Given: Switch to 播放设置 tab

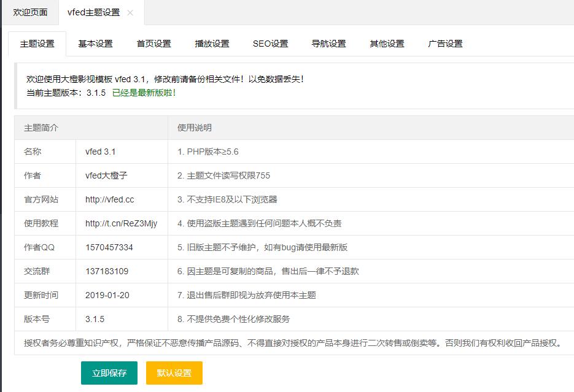Looking at the screenshot, I should click(x=212, y=44).
